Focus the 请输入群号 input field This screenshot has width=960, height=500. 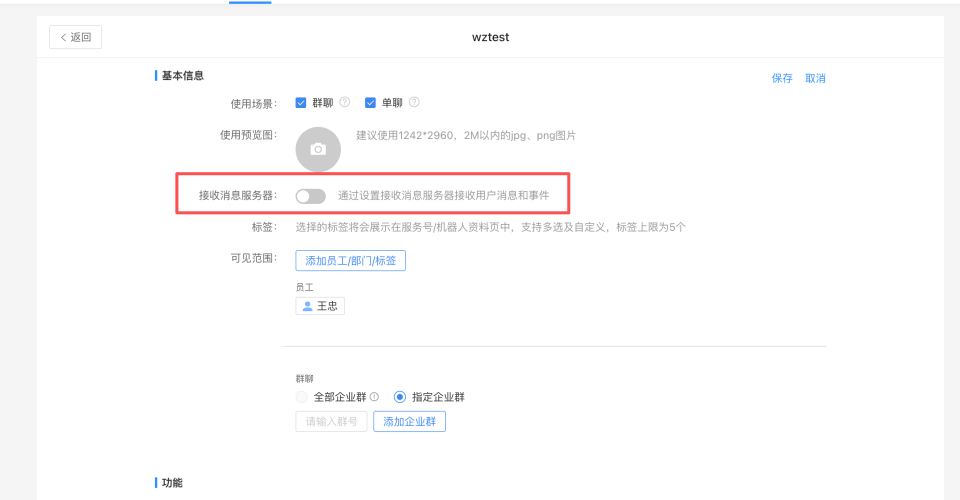click(x=331, y=421)
